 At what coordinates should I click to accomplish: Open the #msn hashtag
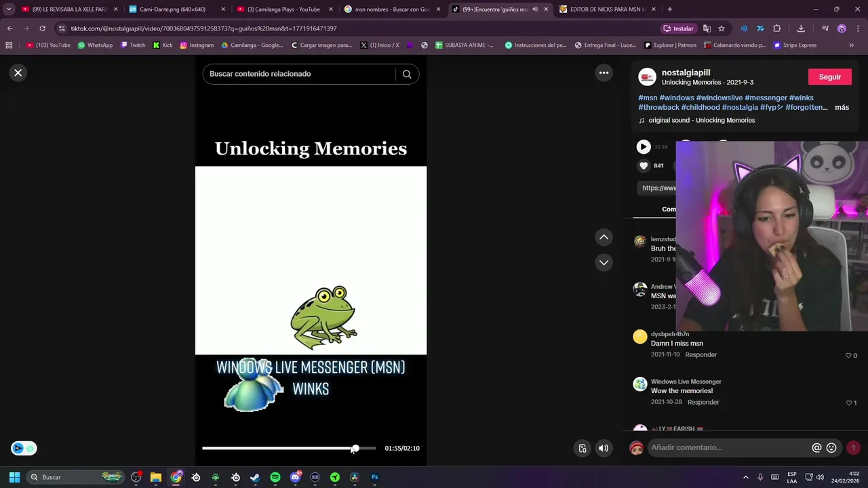648,98
